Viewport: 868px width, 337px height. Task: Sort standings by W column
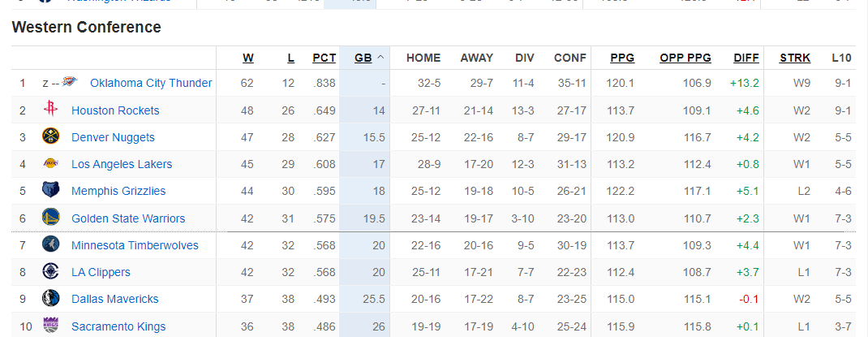[x=248, y=58]
